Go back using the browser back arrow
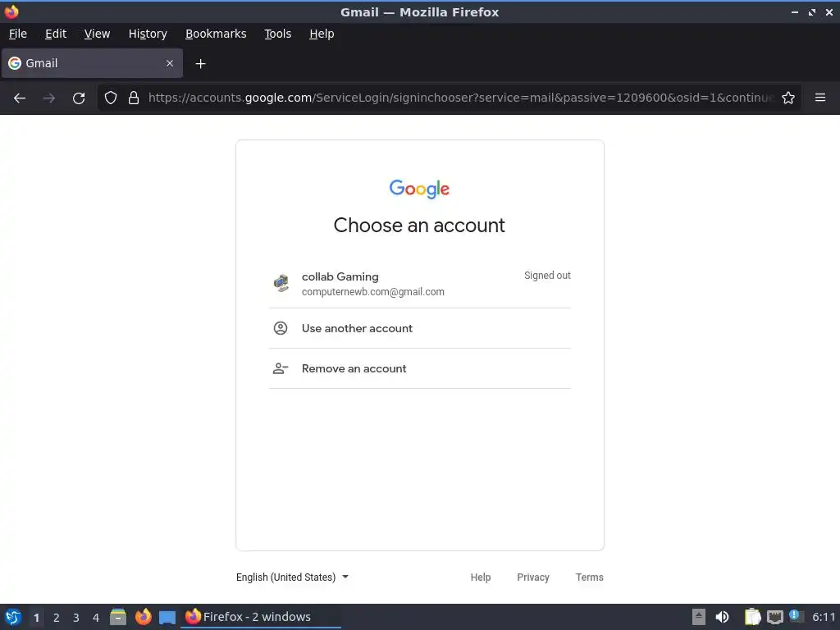Image resolution: width=840 pixels, height=630 pixels. 20,98
